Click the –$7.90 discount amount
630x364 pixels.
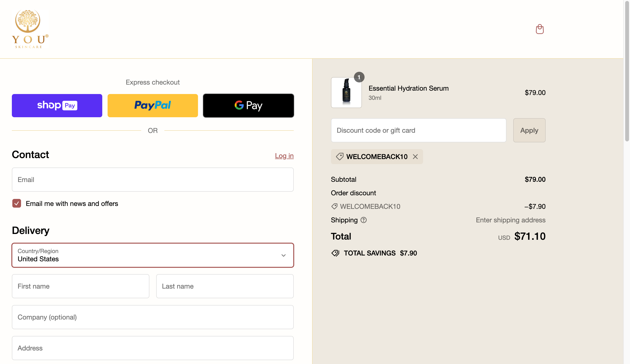point(535,206)
